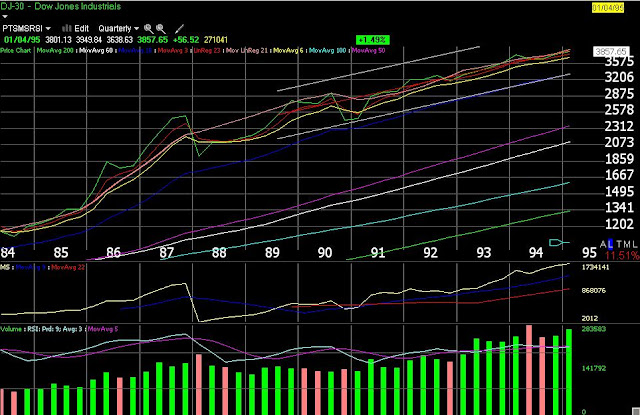Click the net change +56.52

point(186,40)
